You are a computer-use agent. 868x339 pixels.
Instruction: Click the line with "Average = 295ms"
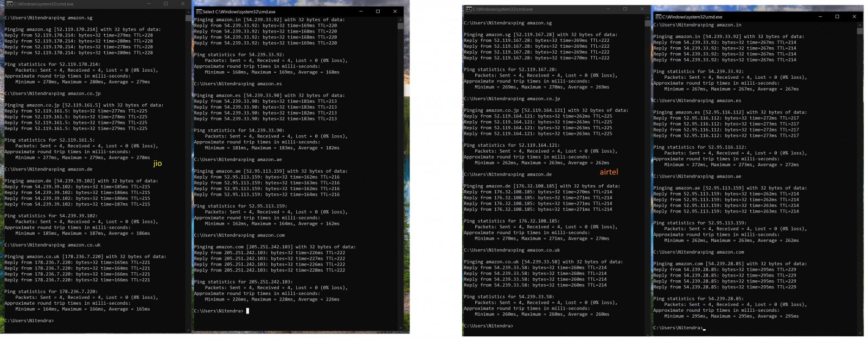731,316
